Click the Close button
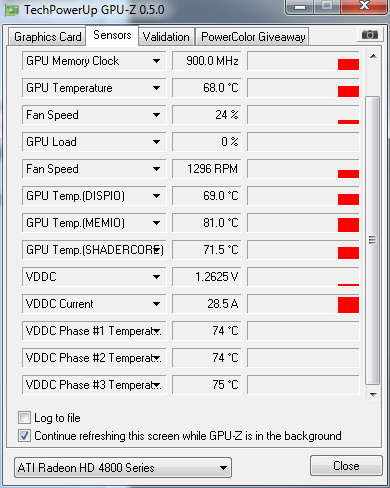Viewport: 390px width, 488px height. (x=346, y=466)
